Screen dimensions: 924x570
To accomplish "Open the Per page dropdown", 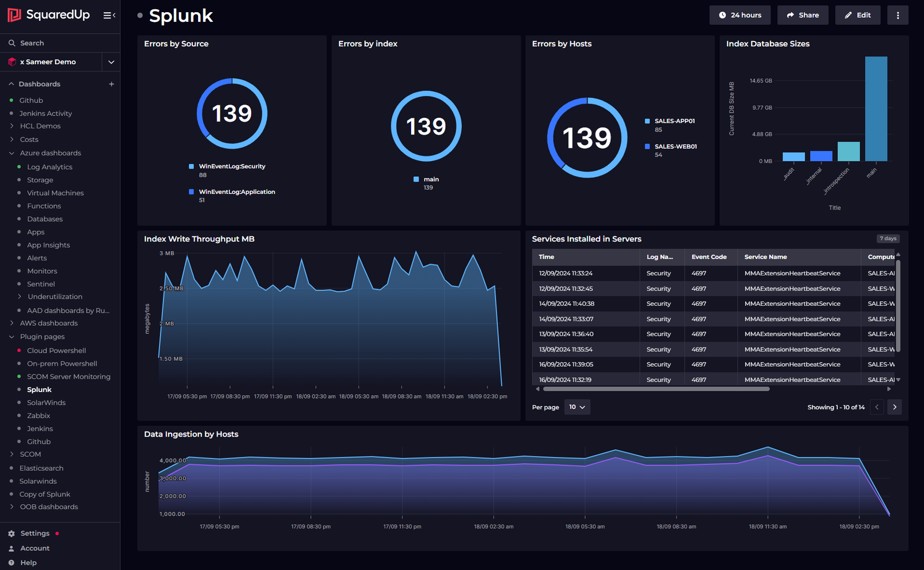I will (576, 407).
